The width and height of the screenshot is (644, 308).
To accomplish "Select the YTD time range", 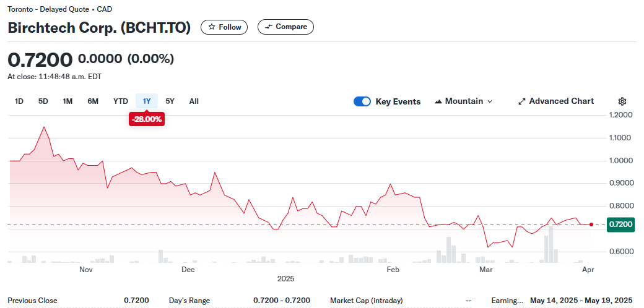I will tap(121, 101).
